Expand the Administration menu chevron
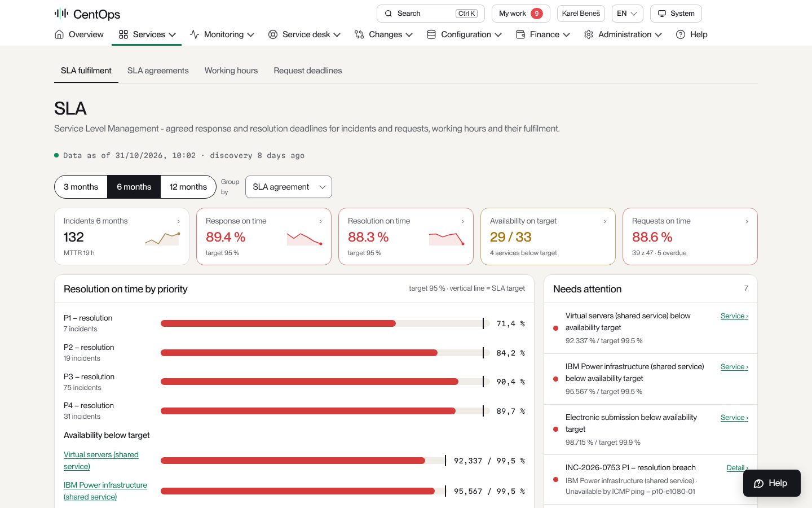 pos(659,35)
